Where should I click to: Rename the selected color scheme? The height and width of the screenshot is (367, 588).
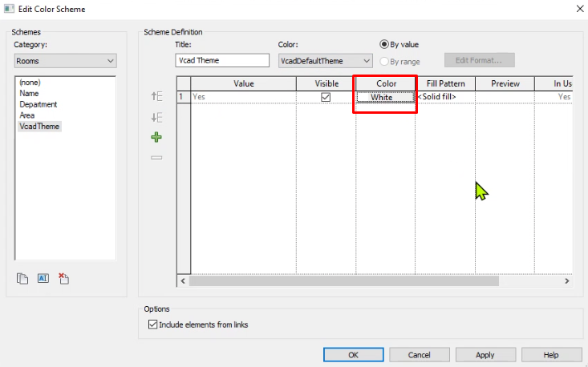click(x=43, y=278)
